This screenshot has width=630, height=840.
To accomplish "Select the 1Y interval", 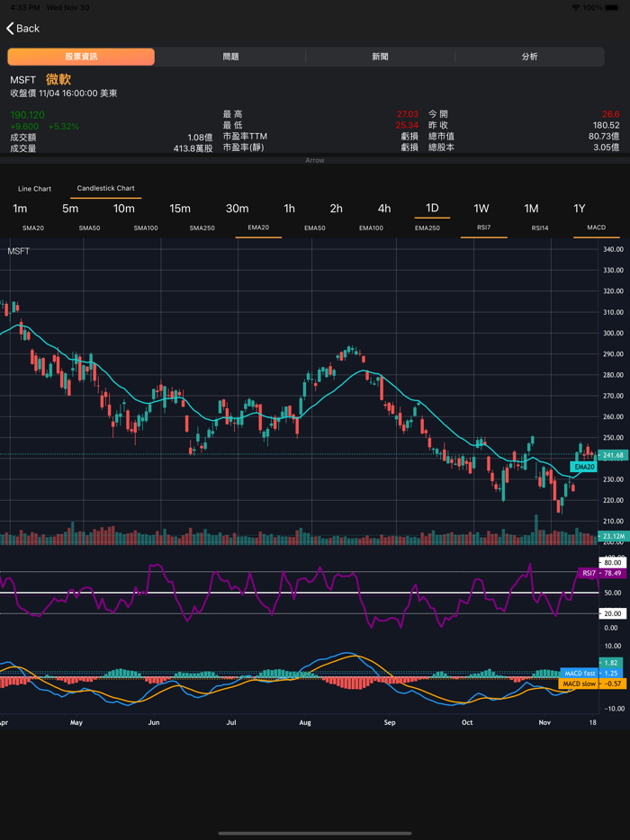I will click(x=580, y=209).
